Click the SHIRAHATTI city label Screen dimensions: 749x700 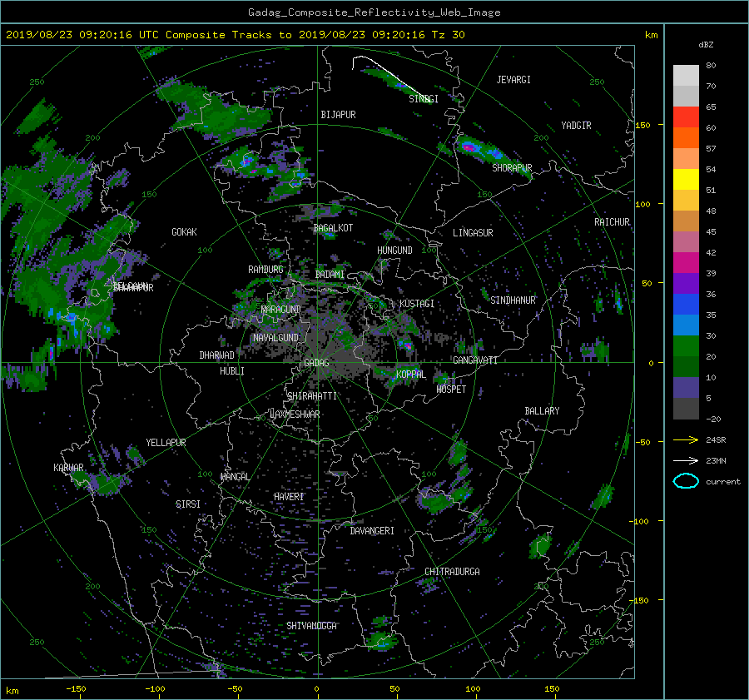[x=312, y=396]
